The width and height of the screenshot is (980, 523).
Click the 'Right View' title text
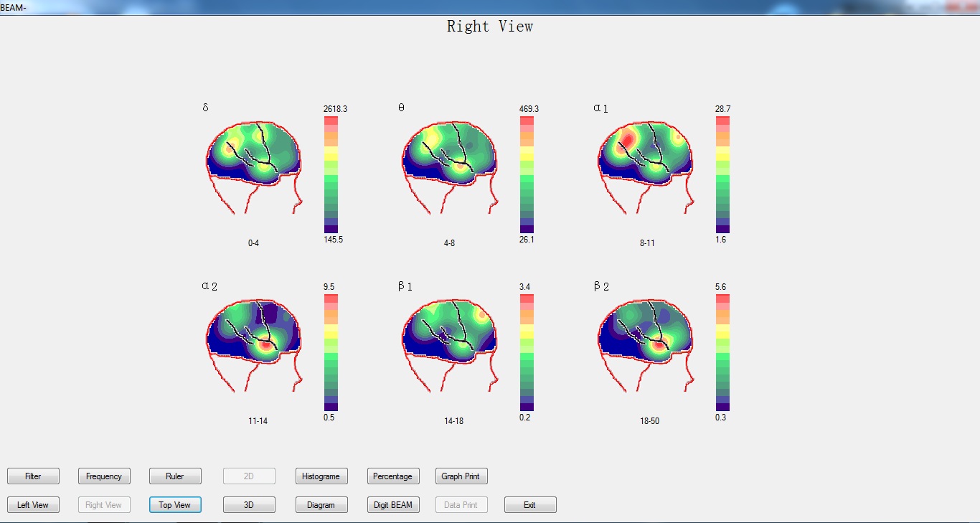[490, 27]
